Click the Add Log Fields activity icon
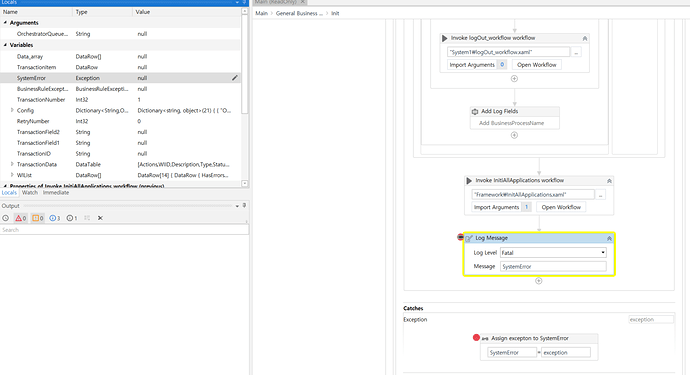The width and height of the screenshot is (690, 375). click(x=475, y=111)
